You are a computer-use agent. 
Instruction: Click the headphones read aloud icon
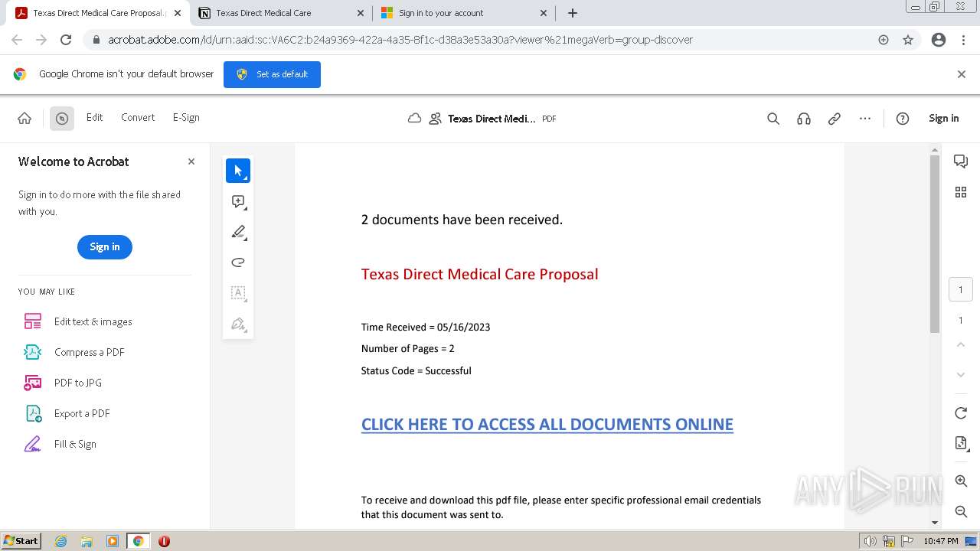804,119
